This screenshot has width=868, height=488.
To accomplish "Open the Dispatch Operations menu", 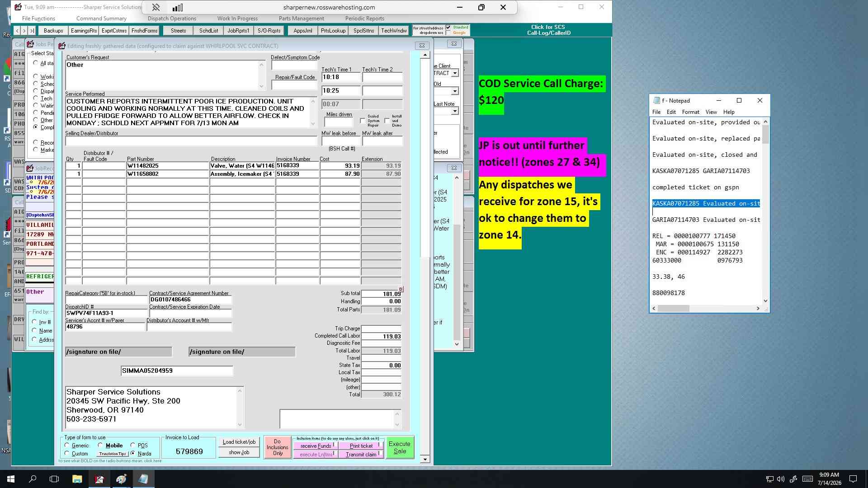I will pos(172,19).
